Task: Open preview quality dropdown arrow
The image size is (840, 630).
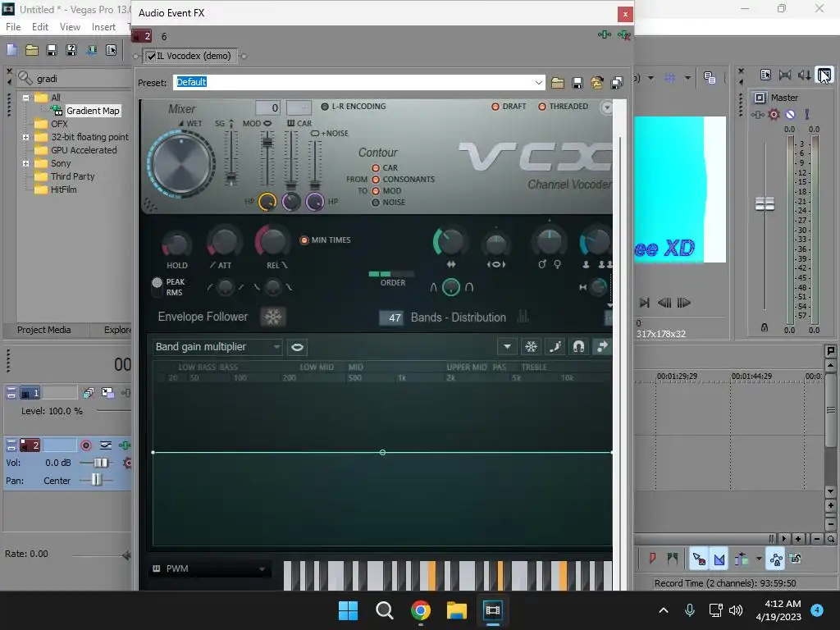Action: pos(651,78)
